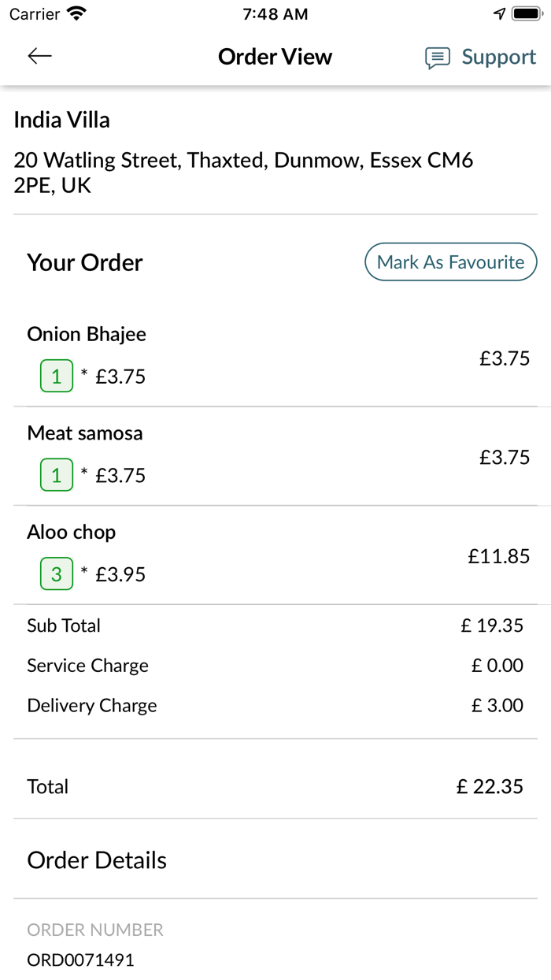Tap the Meat samosa quantity badge

click(57, 475)
